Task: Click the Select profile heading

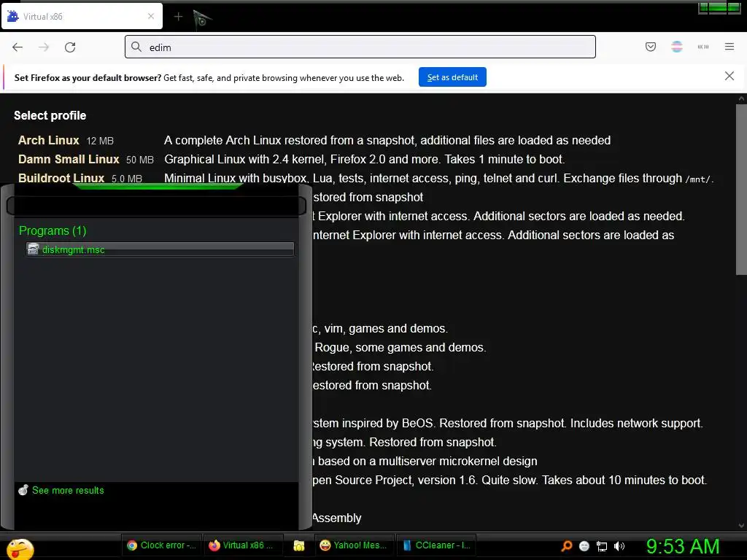Action: point(50,116)
